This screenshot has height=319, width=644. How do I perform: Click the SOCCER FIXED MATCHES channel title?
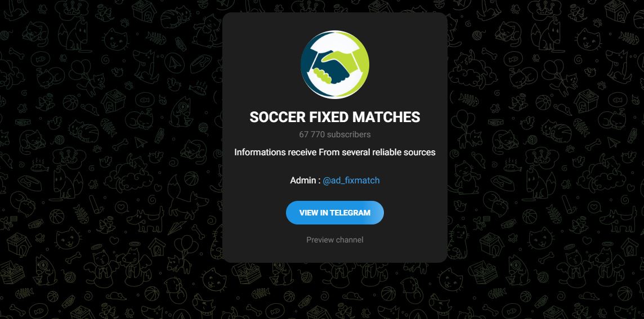335,117
